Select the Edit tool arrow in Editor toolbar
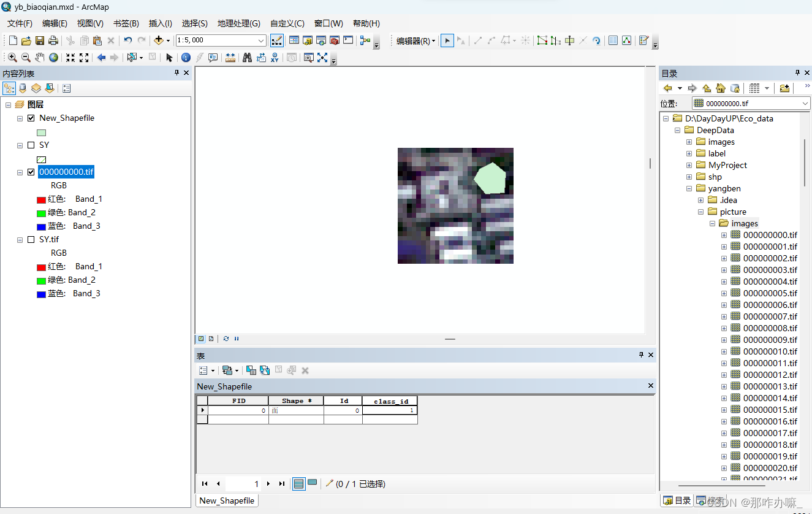This screenshot has width=812, height=514. click(x=447, y=40)
